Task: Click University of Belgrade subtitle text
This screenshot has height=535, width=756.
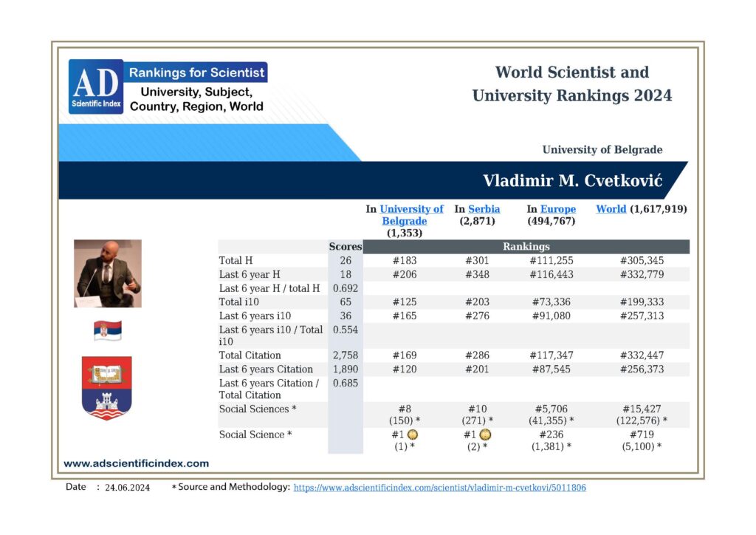Action: coord(602,149)
